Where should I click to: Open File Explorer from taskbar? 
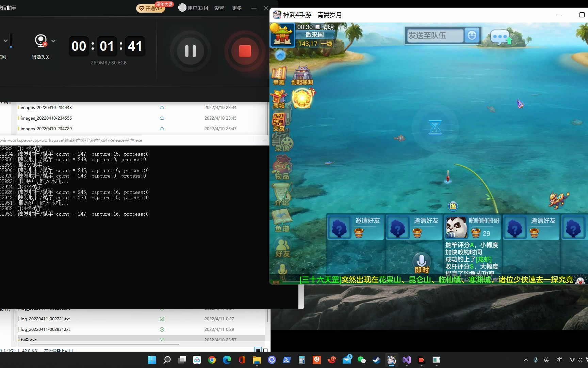click(x=257, y=360)
